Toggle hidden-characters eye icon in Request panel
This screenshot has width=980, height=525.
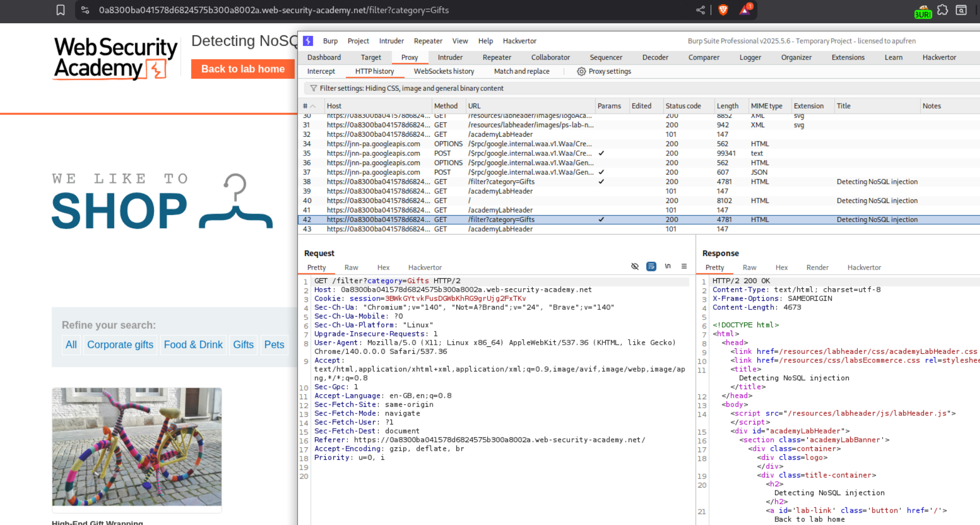[635, 267]
